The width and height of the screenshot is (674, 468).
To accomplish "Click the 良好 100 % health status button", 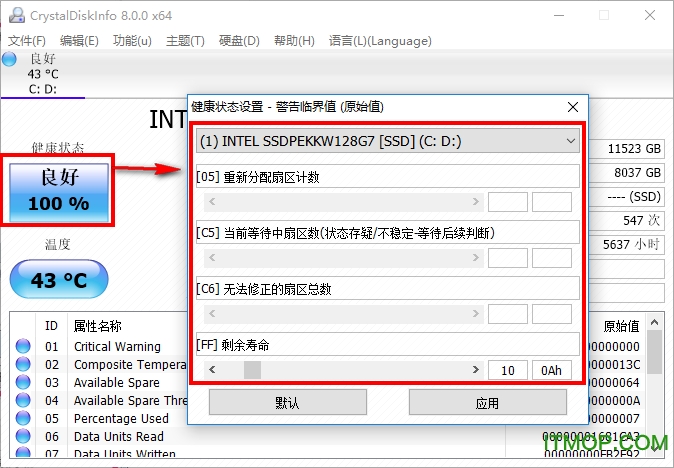I will click(59, 192).
